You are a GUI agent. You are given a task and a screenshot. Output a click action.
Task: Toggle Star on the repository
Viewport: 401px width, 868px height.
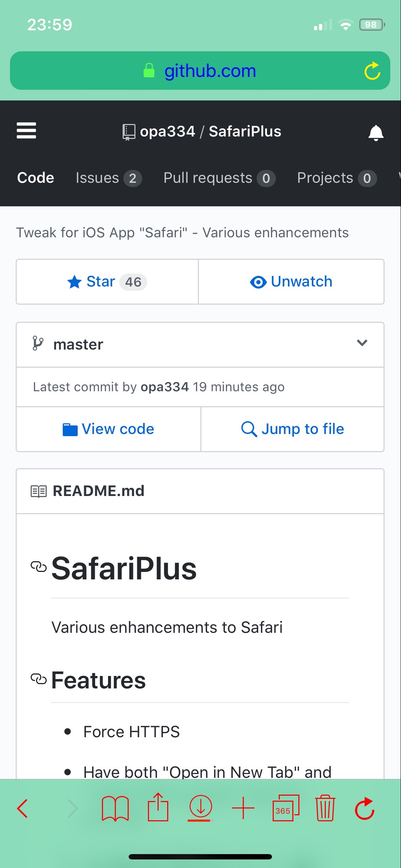click(x=107, y=282)
